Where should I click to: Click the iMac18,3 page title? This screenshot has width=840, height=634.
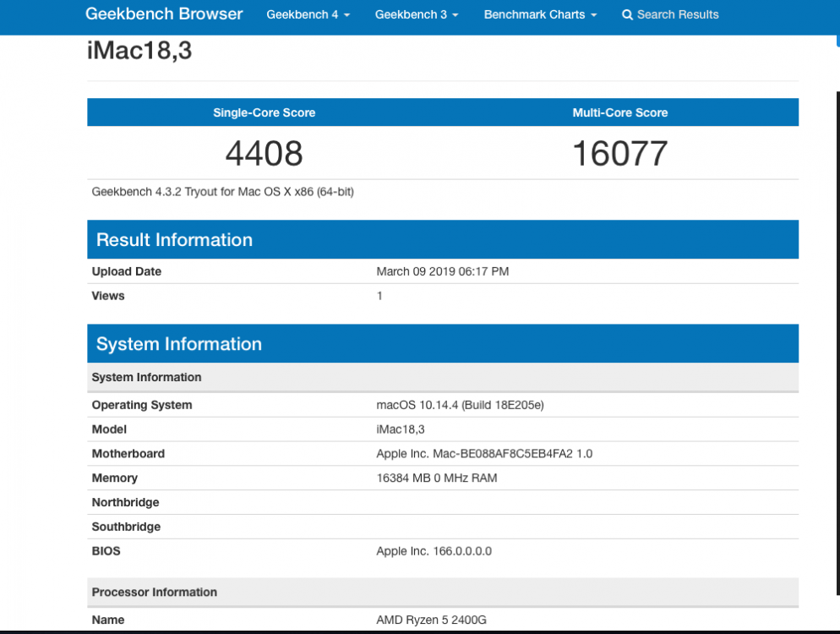click(139, 51)
